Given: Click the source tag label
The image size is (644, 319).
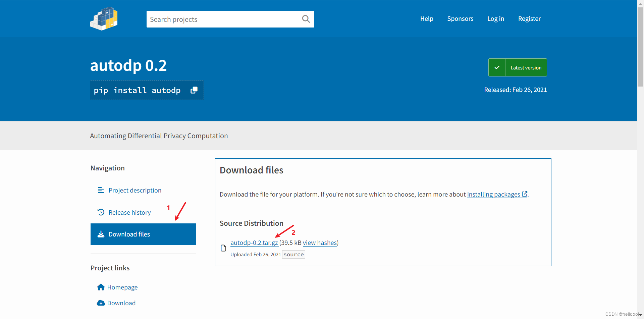Looking at the screenshot, I should coord(293,255).
